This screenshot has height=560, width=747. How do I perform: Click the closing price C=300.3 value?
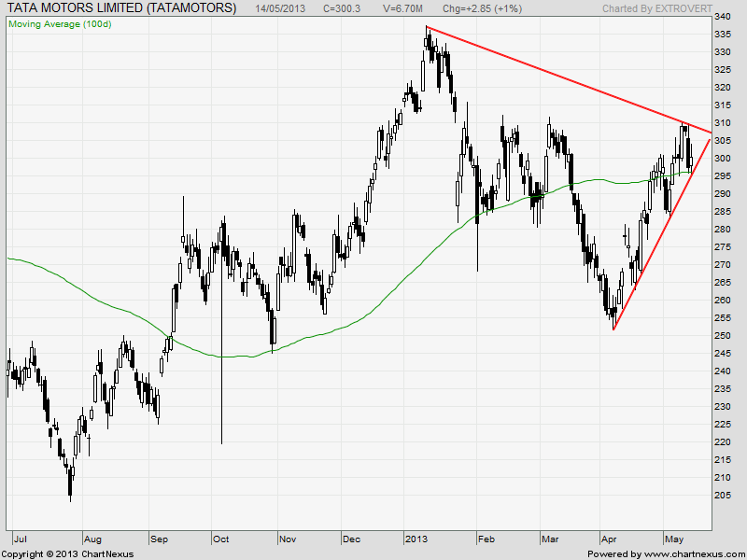coord(342,9)
